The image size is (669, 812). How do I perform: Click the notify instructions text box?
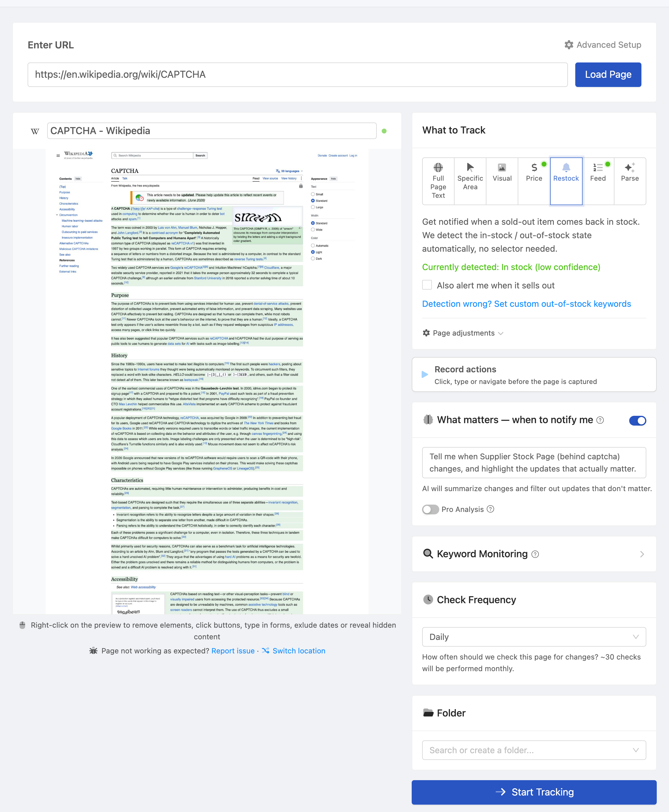point(534,462)
